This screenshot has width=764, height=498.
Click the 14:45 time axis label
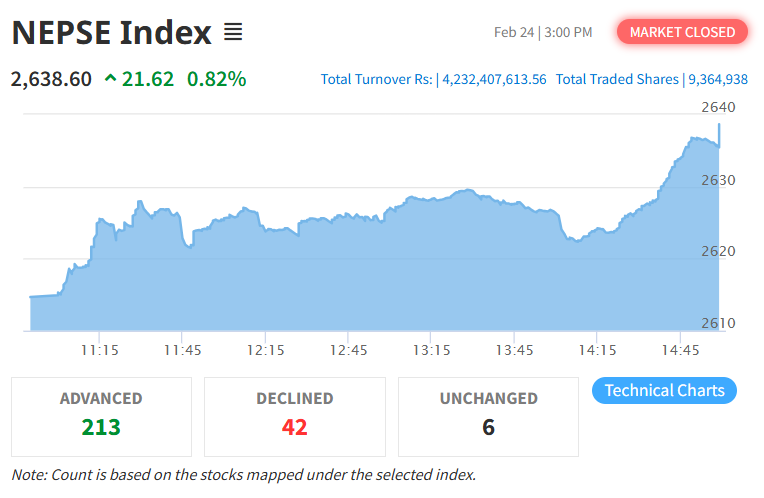coord(680,349)
